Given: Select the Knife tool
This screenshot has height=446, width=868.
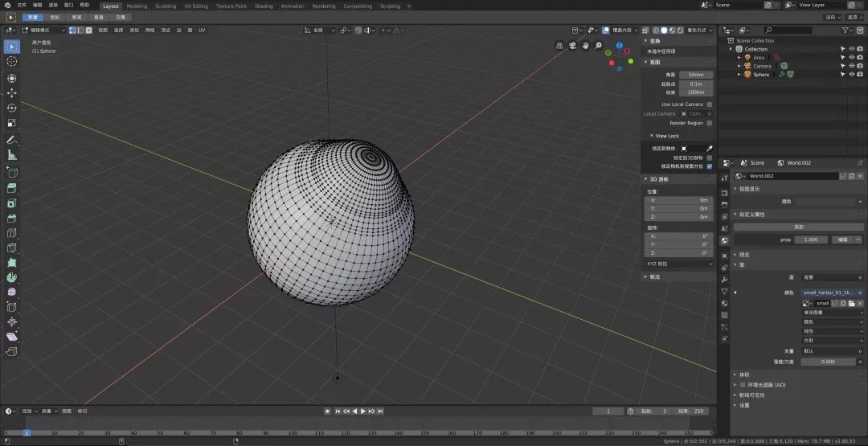Looking at the screenshot, I should pyautogui.click(x=11, y=248).
